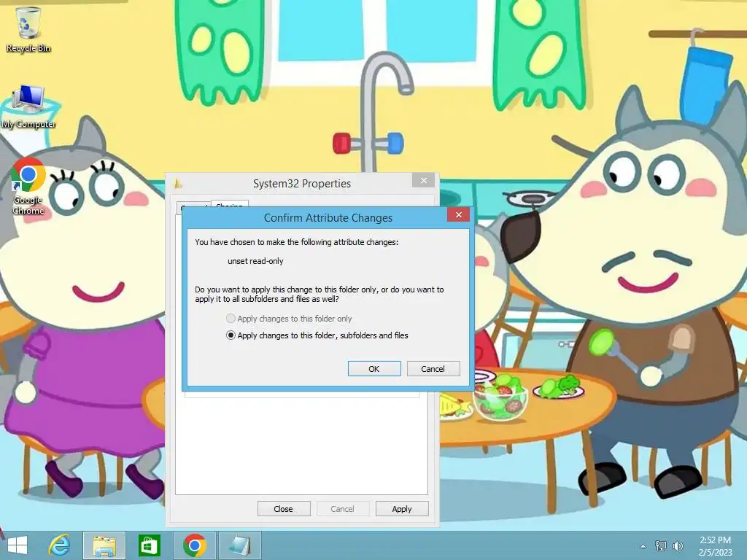
Task: Open the network status tray icon
Action: [661, 545]
